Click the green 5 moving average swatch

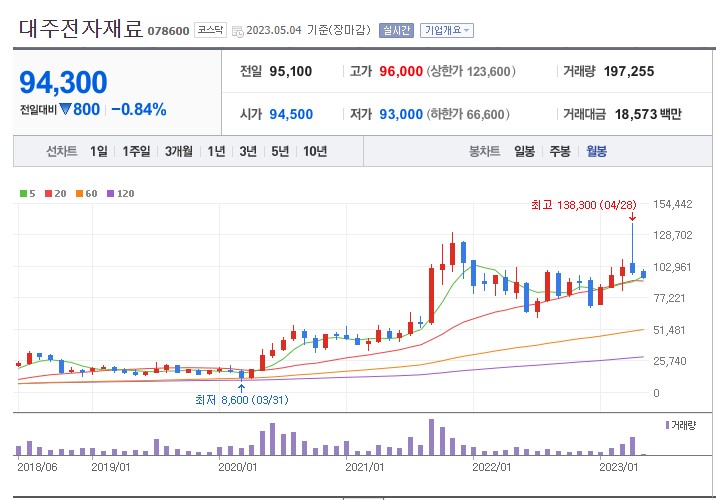(x=23, y=194)
